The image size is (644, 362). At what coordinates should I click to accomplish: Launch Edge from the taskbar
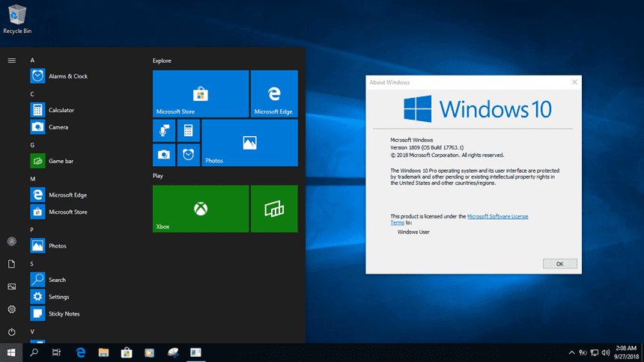[81, 352]
